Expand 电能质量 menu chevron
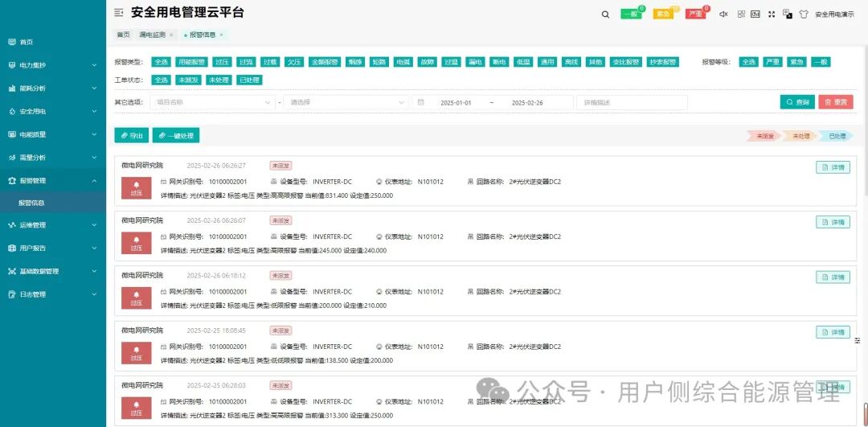 click(94, 134)
